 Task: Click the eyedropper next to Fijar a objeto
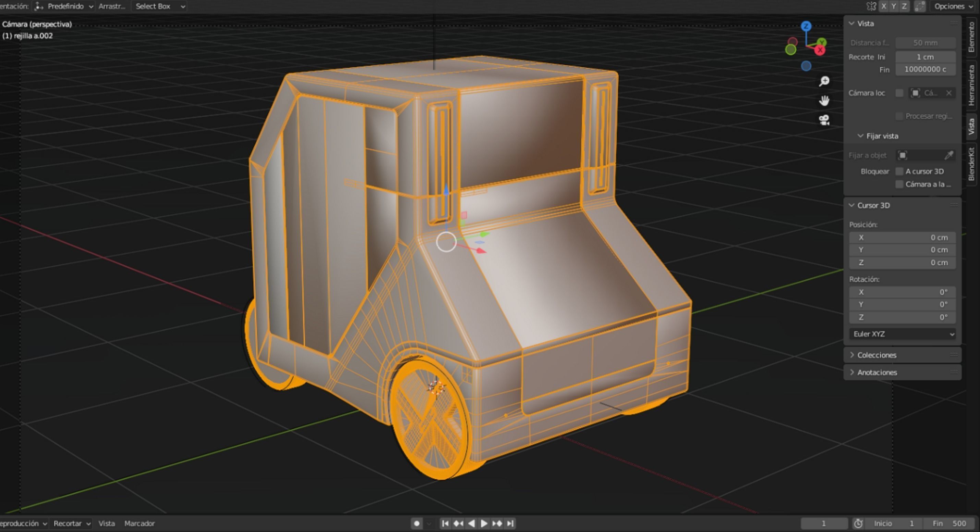click(949, 155)
